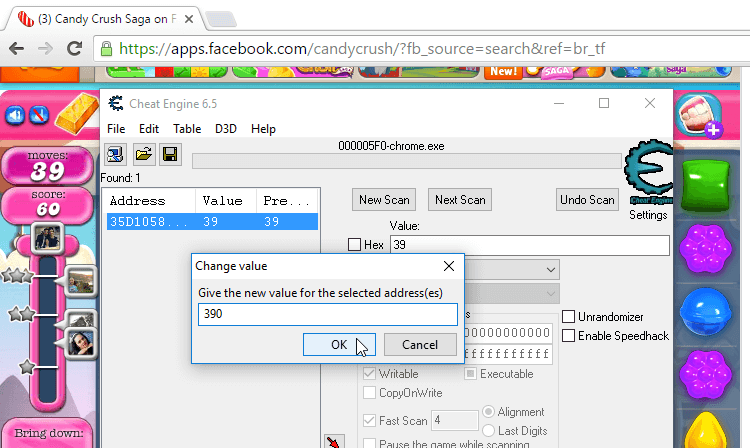Viewport: 750px width, 448px height.
Task: Click the game score progress meter
Action: tap(47, 330)
